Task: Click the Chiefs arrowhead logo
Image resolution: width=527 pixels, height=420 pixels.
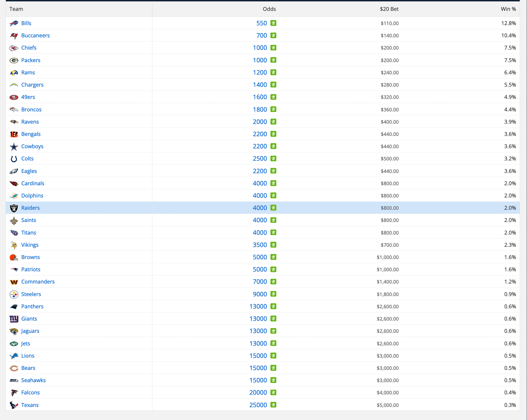Action: [x=14, y=48]
